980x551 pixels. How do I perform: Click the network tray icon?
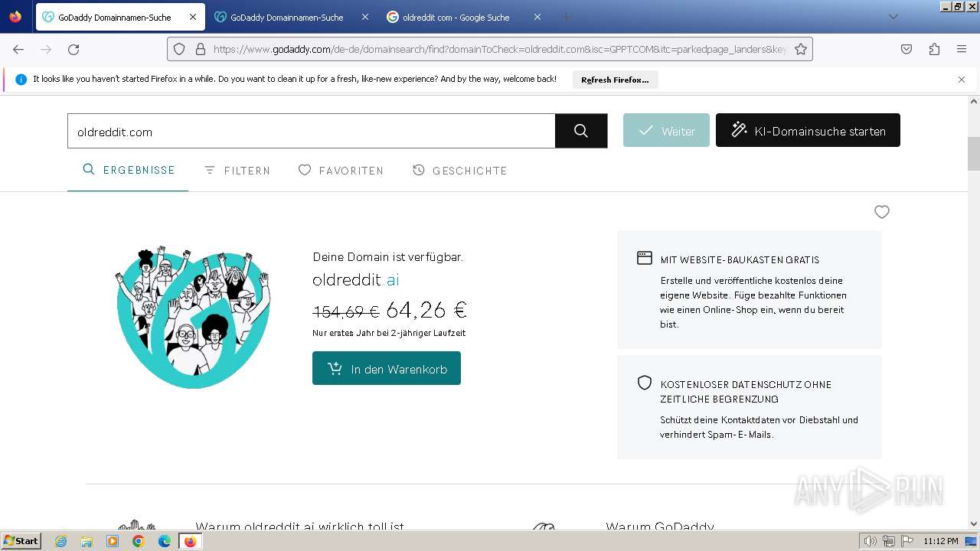pos(889,541)
